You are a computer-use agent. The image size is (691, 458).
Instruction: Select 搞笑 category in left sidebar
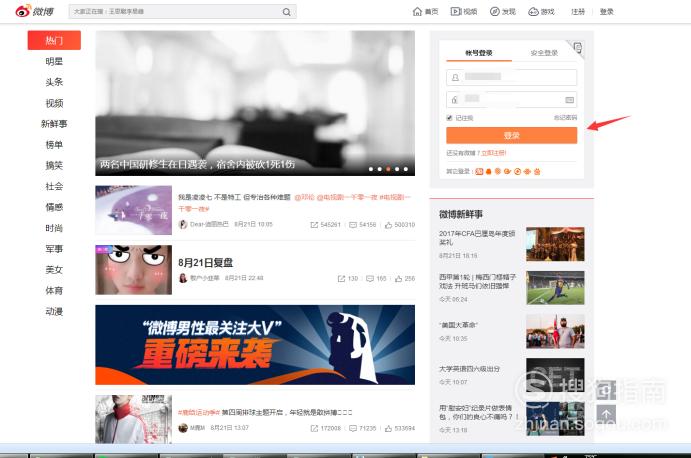(x=54, y=165)
